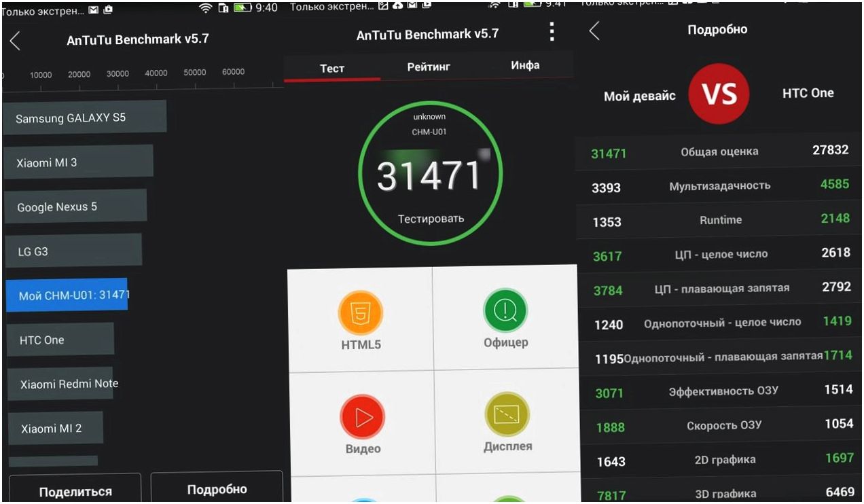Go back from the Подробно comparison screen

(x=594, y=31)
